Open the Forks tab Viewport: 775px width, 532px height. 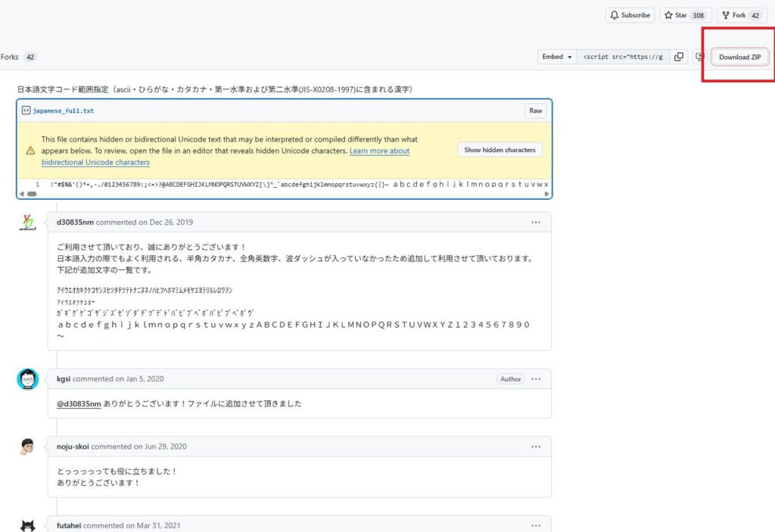click(18, 57)
